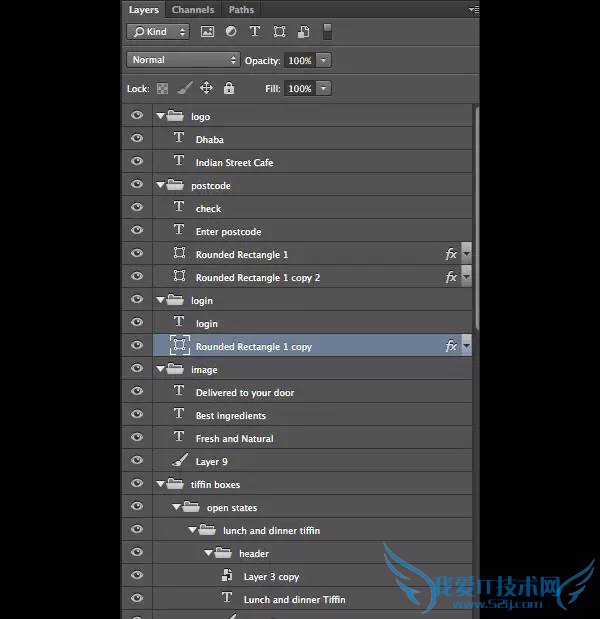Hide the logo group
Image resolution: width=600 pixels, height=619 pixels.
[137, 115]
